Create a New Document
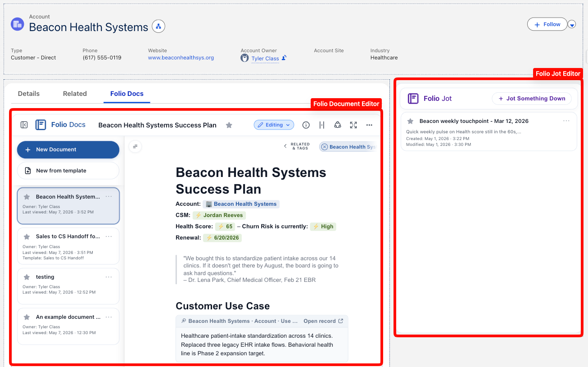The image size is (588, 367). point(68,150)
